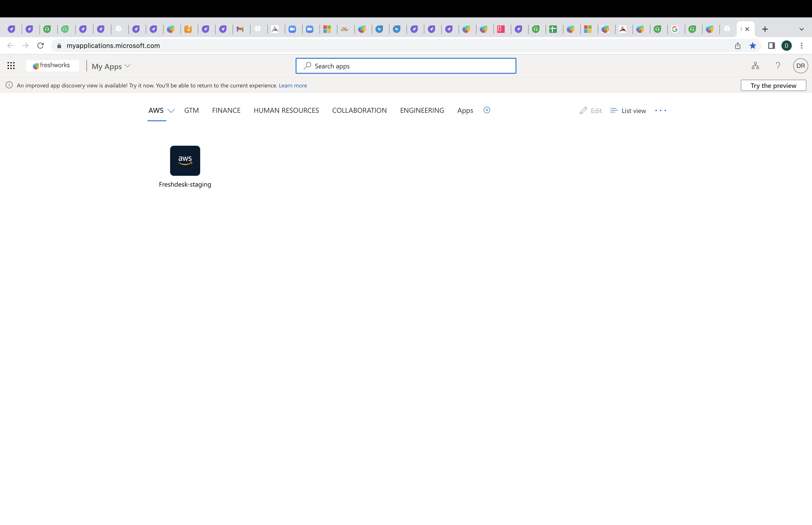Click the organization chart icon
The height and width of the screenshot is (525, 812).
click(x=755, y=66)
